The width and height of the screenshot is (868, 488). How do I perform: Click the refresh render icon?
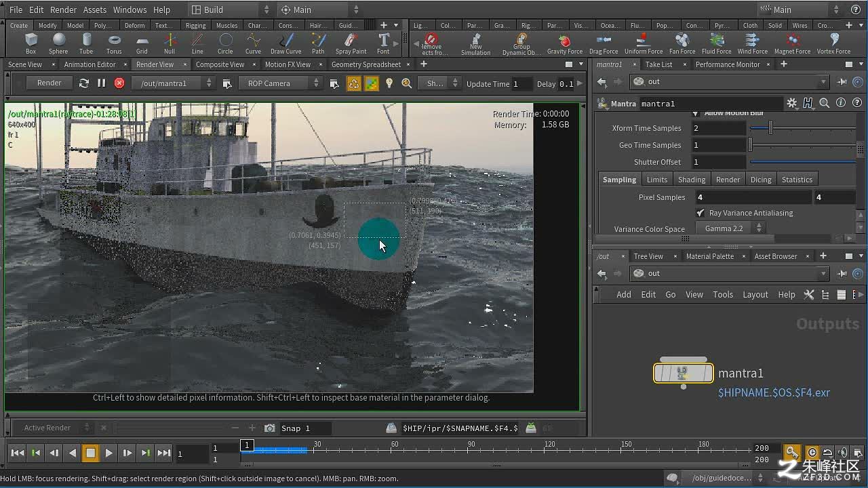[83, 83]
